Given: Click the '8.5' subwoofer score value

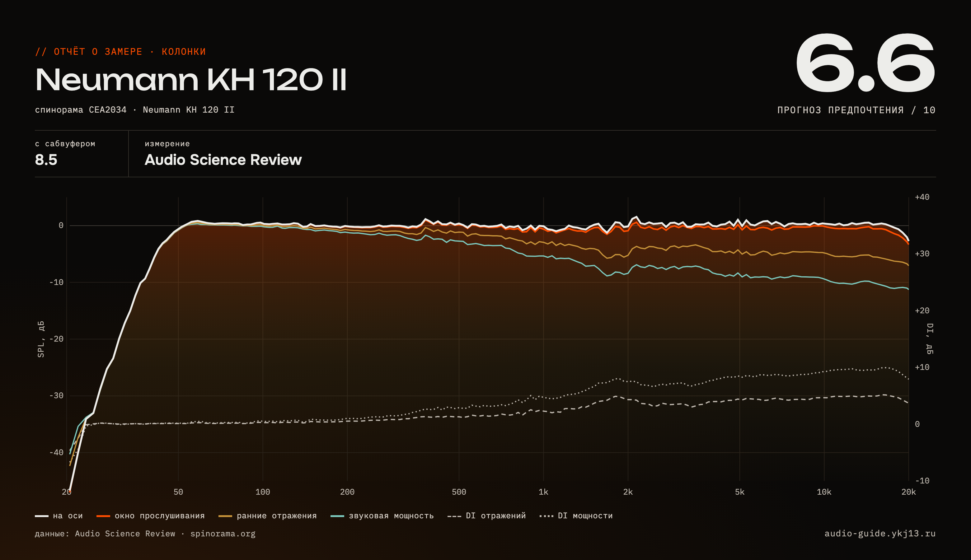Looking at the screenshot, I should click(x=46, y=160).
